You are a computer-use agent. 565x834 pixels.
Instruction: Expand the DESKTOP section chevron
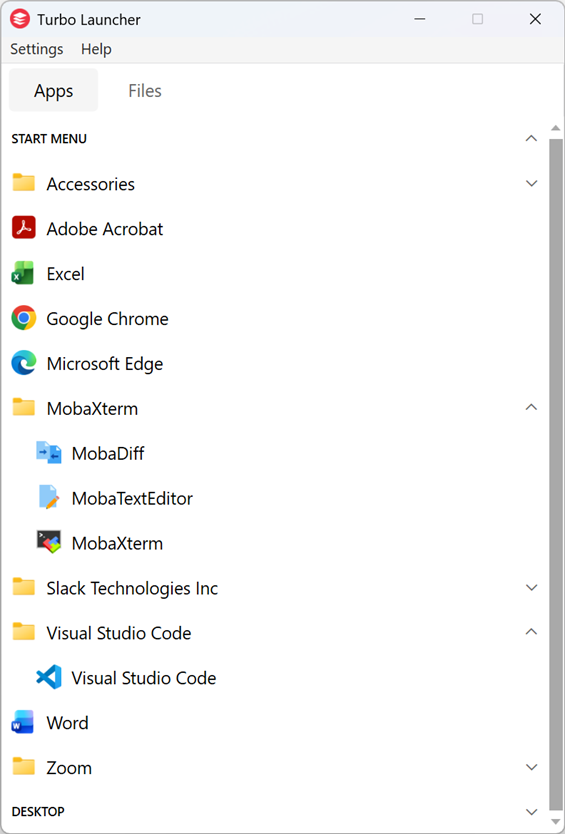point(531,812)
